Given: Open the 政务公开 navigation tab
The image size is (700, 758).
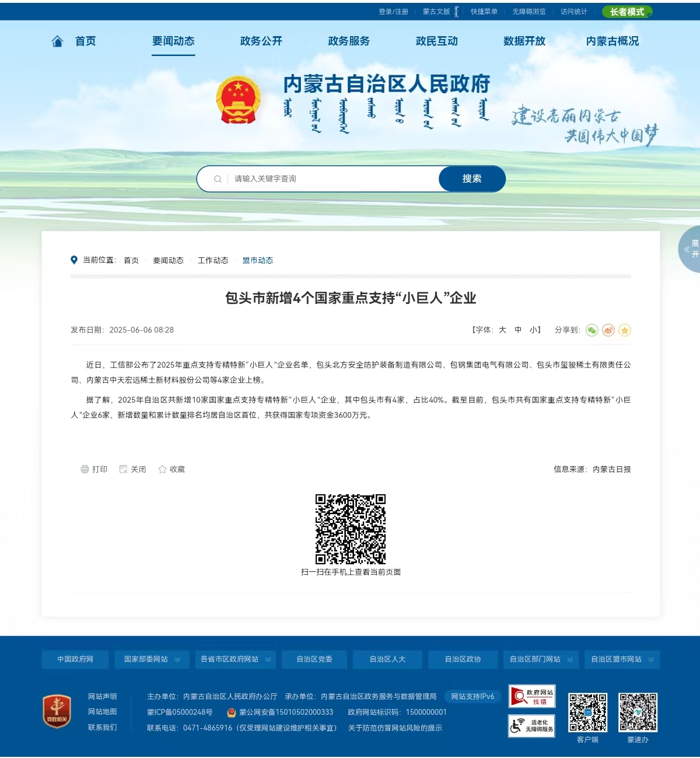Looking at the screenshot, I should click(x=261, y=41).
